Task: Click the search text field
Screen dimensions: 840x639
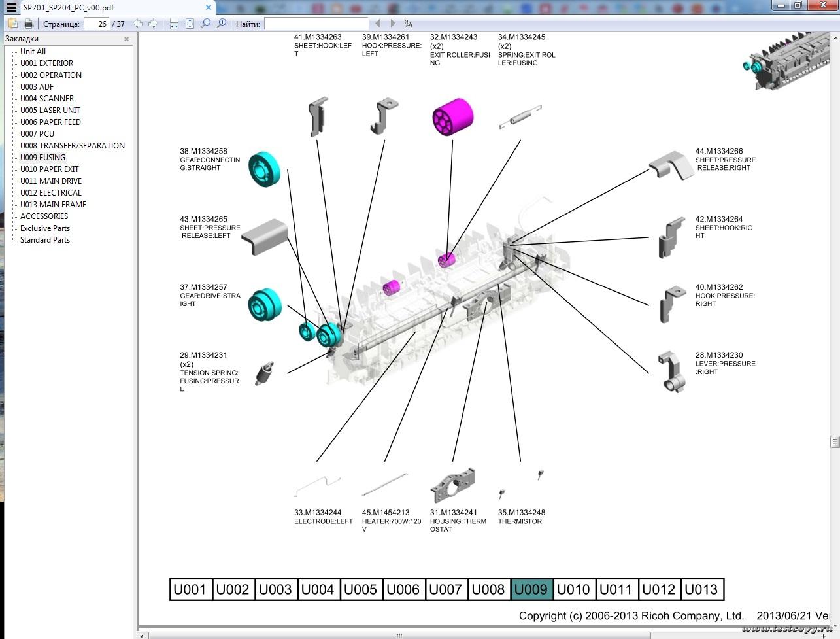Action: (x=316, y=24)
